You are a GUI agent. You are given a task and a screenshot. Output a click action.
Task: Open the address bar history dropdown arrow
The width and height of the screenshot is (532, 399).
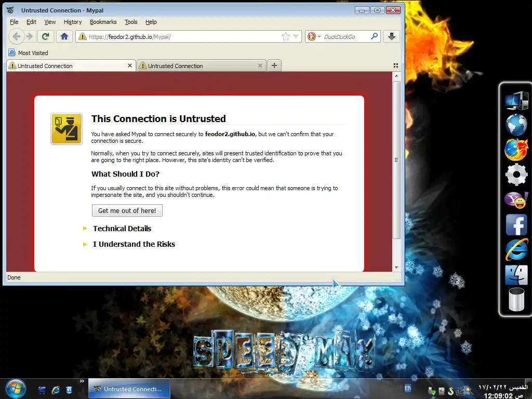(x=296, y=36)
